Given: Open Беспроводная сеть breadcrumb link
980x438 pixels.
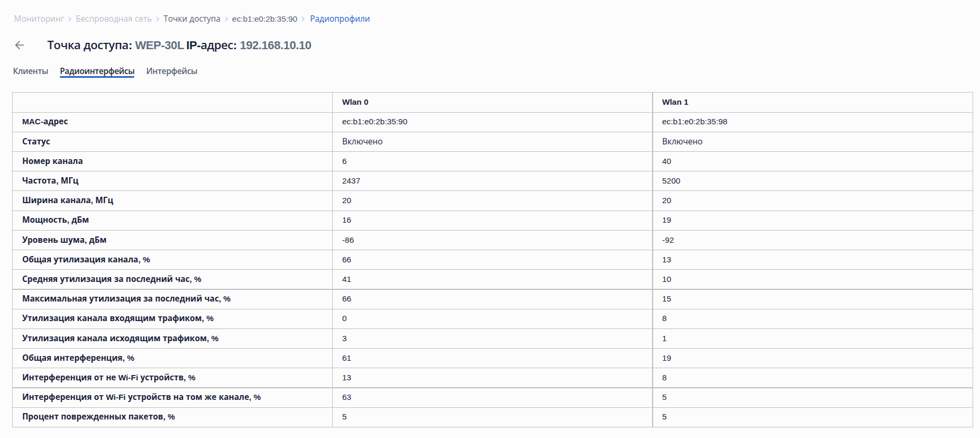Looking at the screenshot, I should pos(114,19).
